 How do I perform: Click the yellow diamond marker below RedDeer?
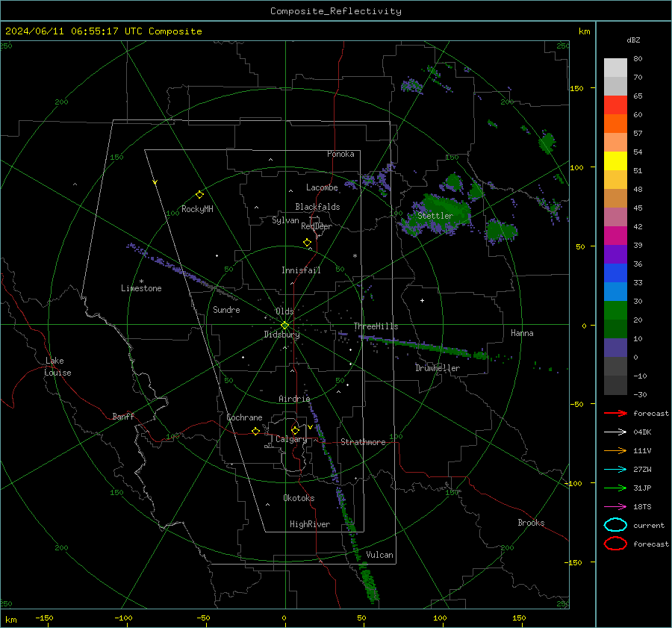point(308,243)
